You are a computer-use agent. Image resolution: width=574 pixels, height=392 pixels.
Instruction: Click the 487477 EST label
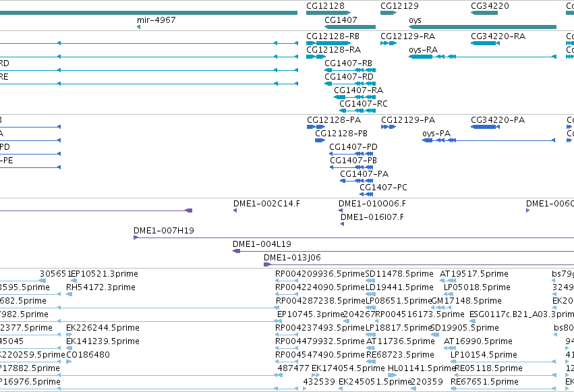[x=293, y=368]
